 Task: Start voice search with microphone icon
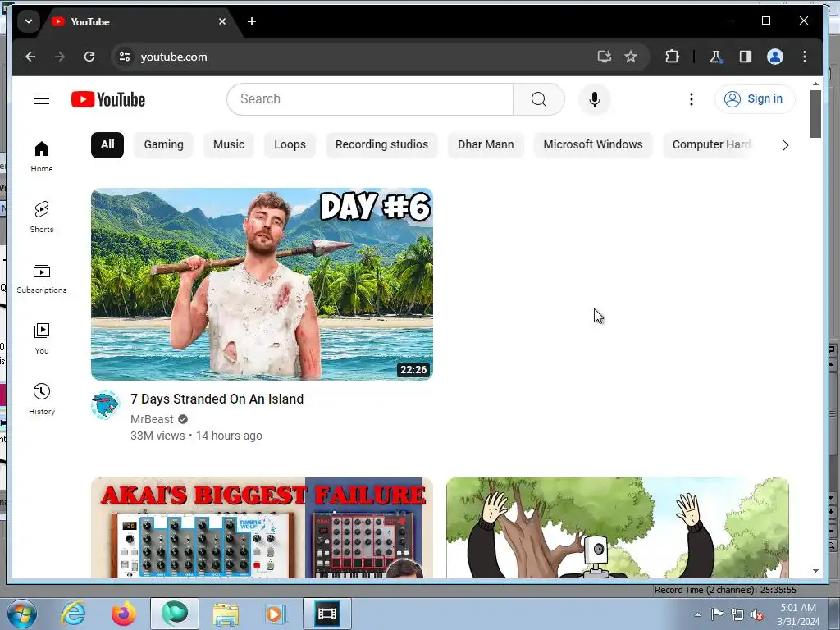click(594, 99)
